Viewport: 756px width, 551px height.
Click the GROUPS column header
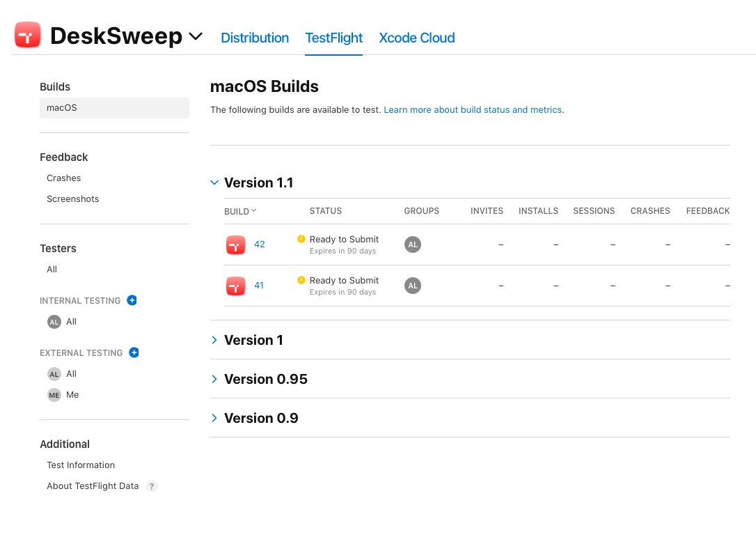(x=421, y=211)
